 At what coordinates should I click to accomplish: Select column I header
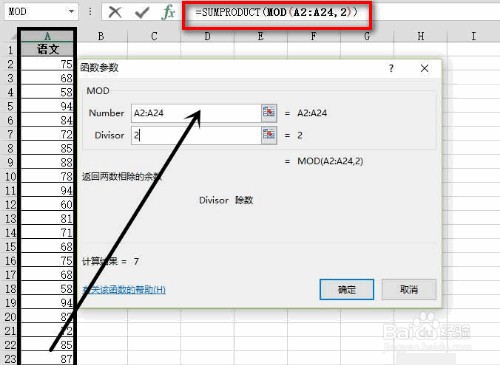pyautogui.click(x=473, y=36)
